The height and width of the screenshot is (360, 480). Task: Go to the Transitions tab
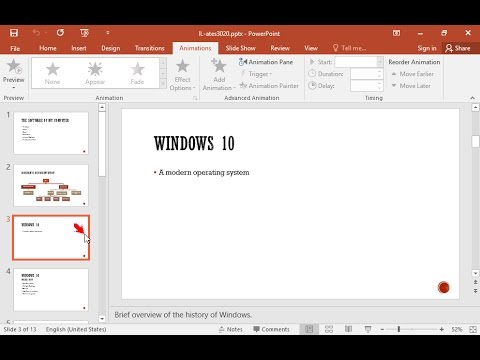tap(150, 48)
